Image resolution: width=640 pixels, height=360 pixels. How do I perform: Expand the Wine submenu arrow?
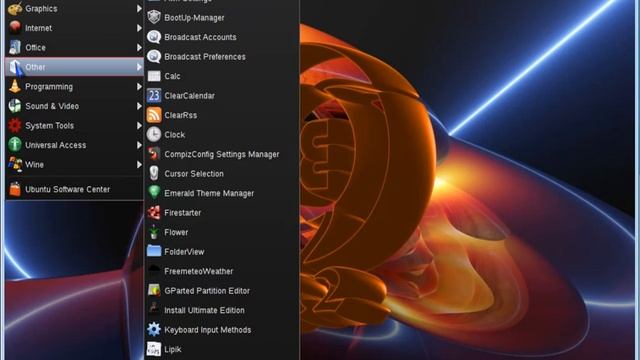139,164
